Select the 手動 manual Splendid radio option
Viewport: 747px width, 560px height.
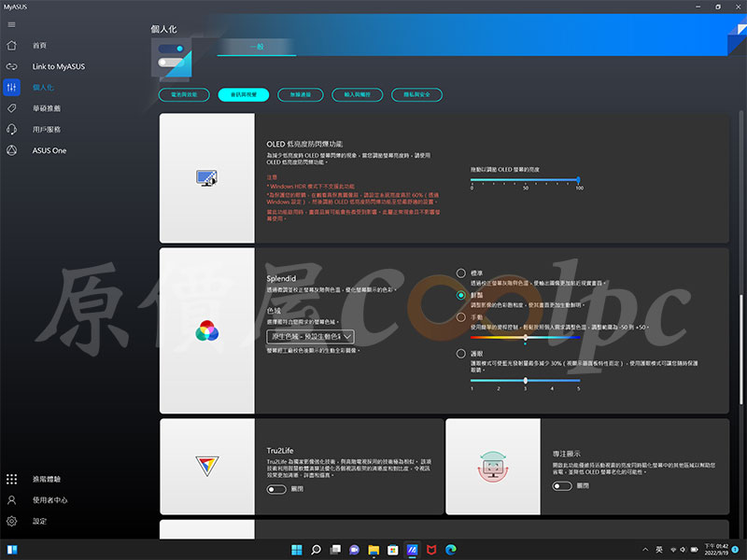tap(460, 317)
